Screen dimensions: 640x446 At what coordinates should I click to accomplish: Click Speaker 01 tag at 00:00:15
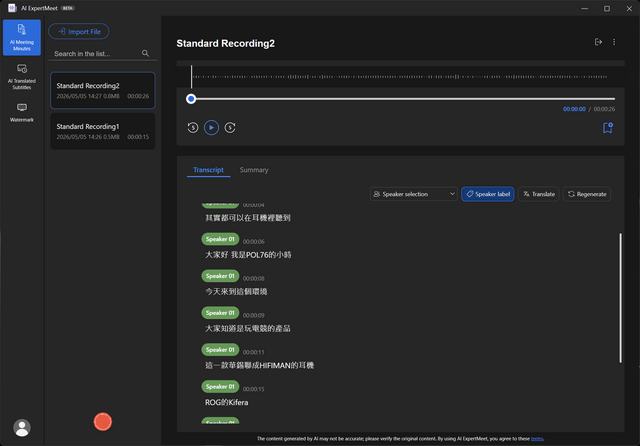pos(220,386)
